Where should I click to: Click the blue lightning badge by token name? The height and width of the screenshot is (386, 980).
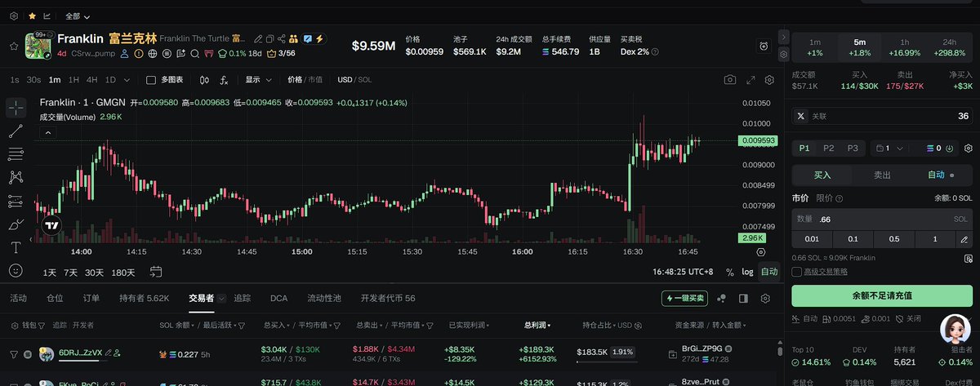319,38
